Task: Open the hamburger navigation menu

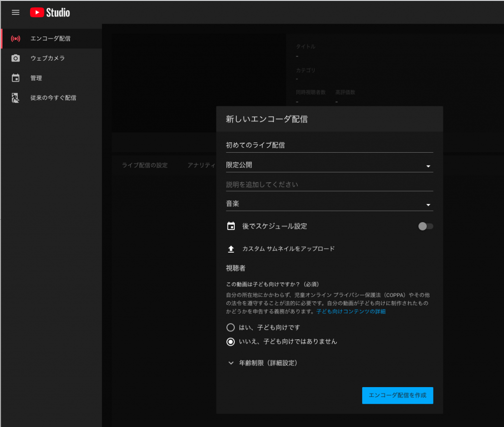Action: click(15, 12)
